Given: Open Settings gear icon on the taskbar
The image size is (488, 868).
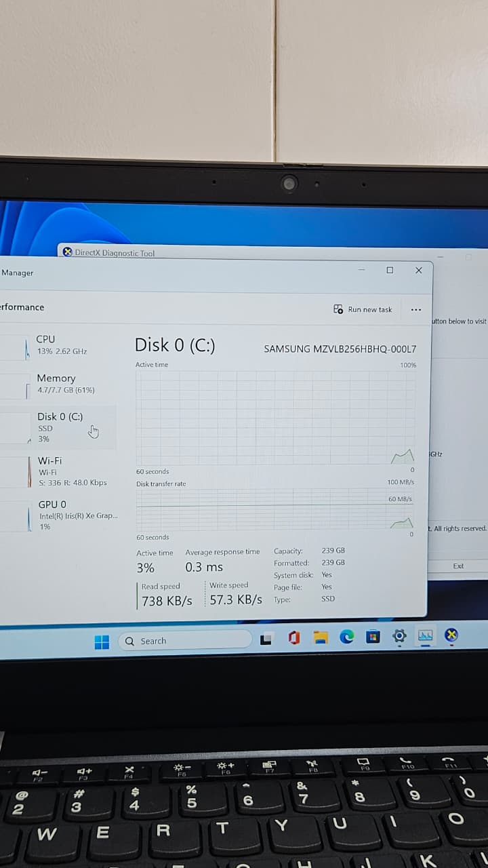Looking at the screenshot, I should point(399,636).
